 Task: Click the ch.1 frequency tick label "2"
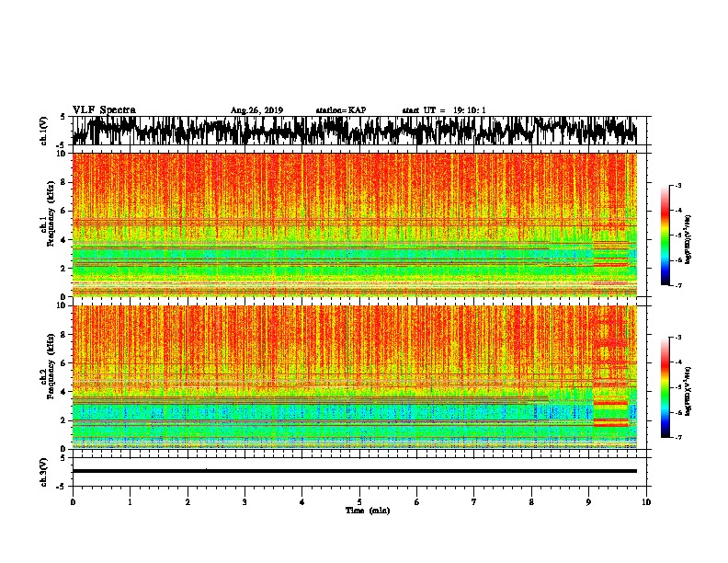(x=64, y=268)
